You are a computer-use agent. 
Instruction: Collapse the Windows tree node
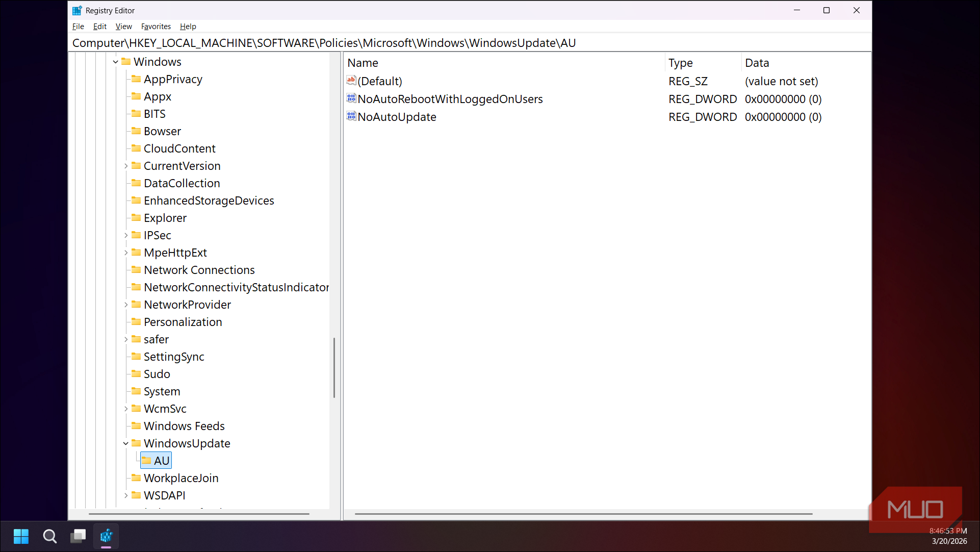(116, 62)
